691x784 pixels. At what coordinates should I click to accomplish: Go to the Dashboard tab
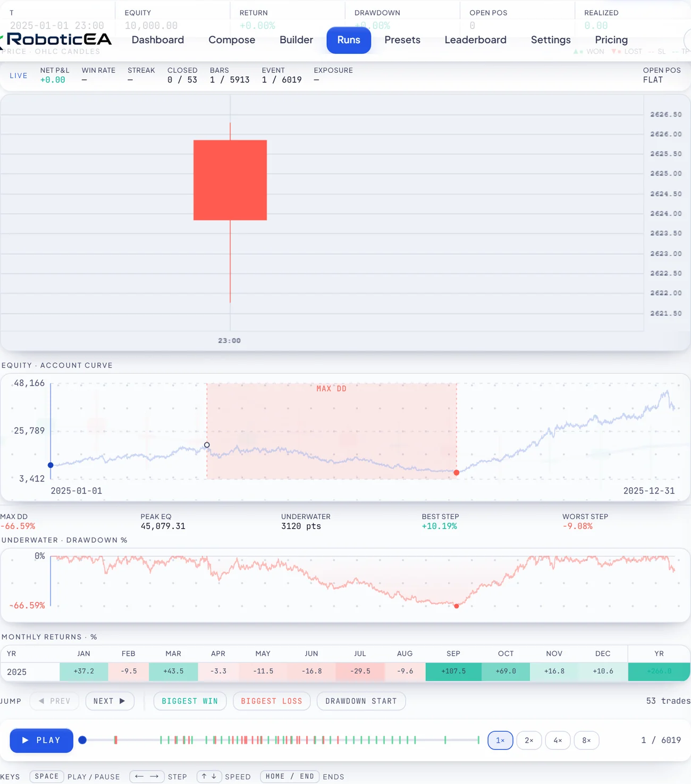click(158, 40)
